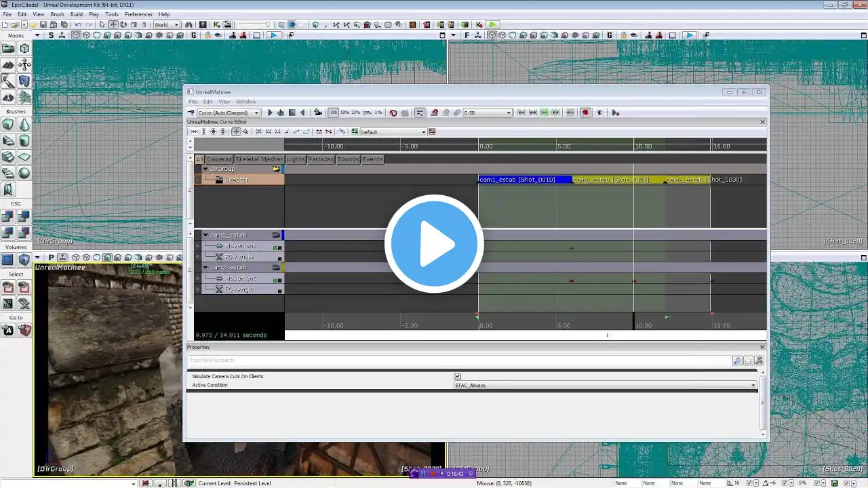Open the Curve (Auto/Clamped) interpolation dropdown
868x488 pixels.
[x=228, y=113]
